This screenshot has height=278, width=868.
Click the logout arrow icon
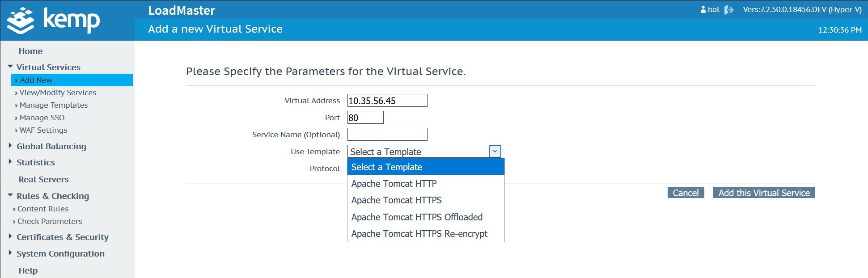pos(728,10)
